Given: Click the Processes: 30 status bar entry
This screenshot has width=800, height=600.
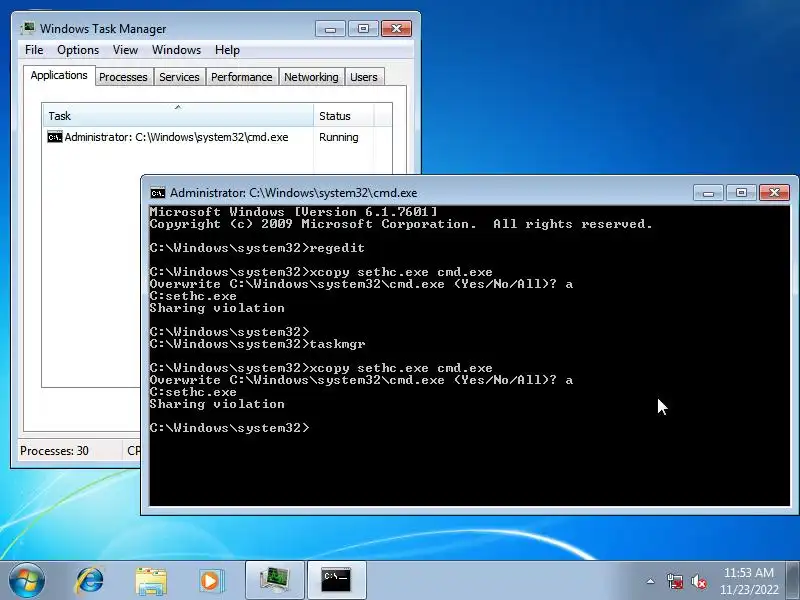Looking at the screenshot, I should click(55, 451).
